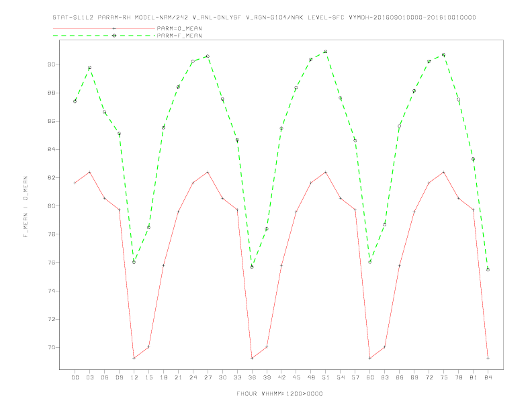Click the 12 tick label on the x-axis
The image size is (532, 411).
[134, 377]
